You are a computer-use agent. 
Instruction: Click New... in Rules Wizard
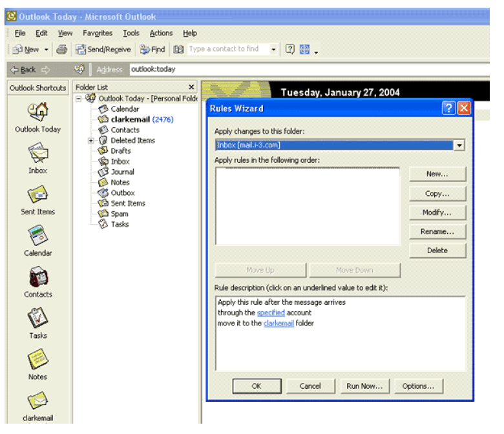(437, 174)
